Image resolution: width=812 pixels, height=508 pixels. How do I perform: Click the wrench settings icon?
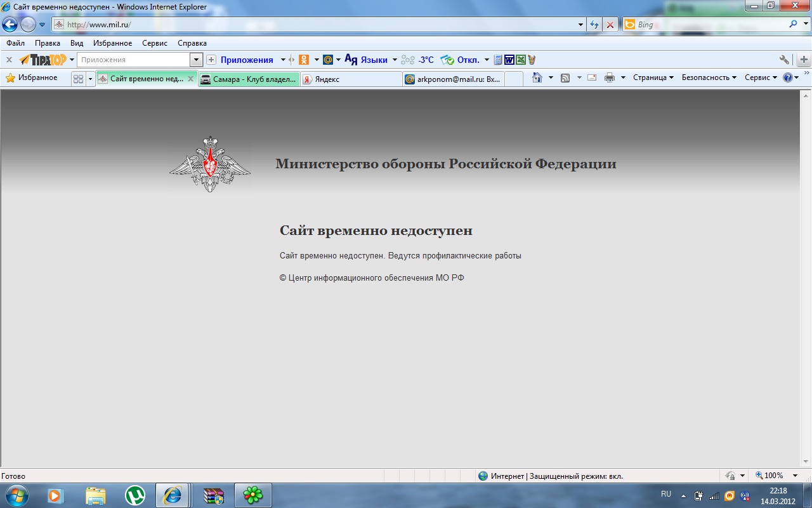(785, 60)
